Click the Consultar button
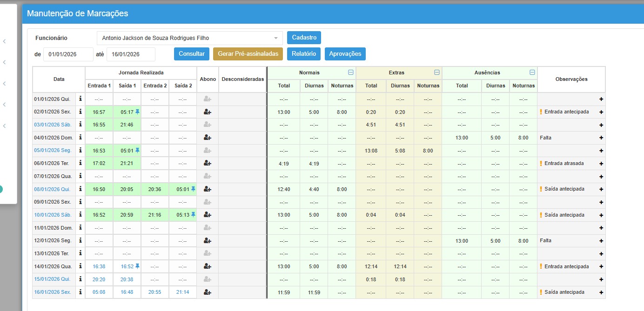The image size is (644, 311). point(192,54)
